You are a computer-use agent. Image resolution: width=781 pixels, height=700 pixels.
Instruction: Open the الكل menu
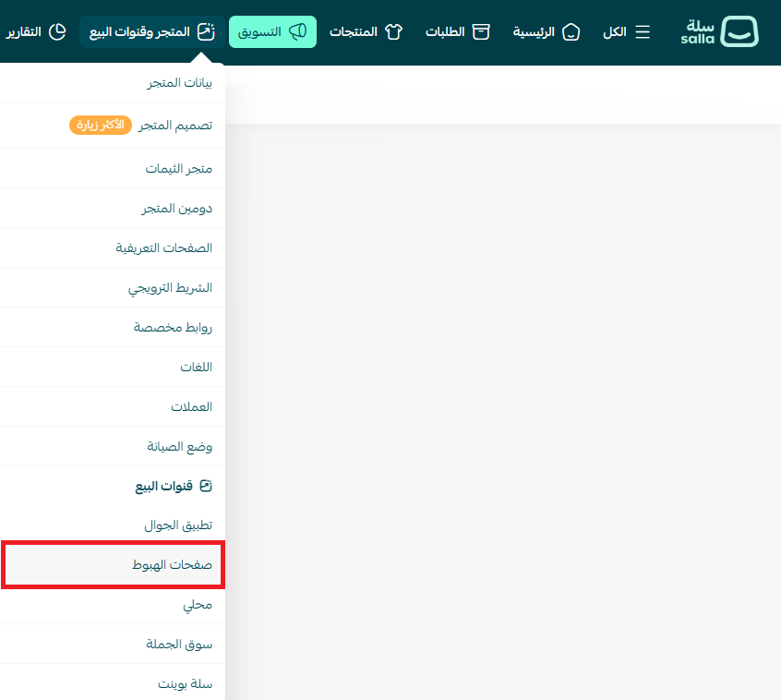tap(626, 32)
